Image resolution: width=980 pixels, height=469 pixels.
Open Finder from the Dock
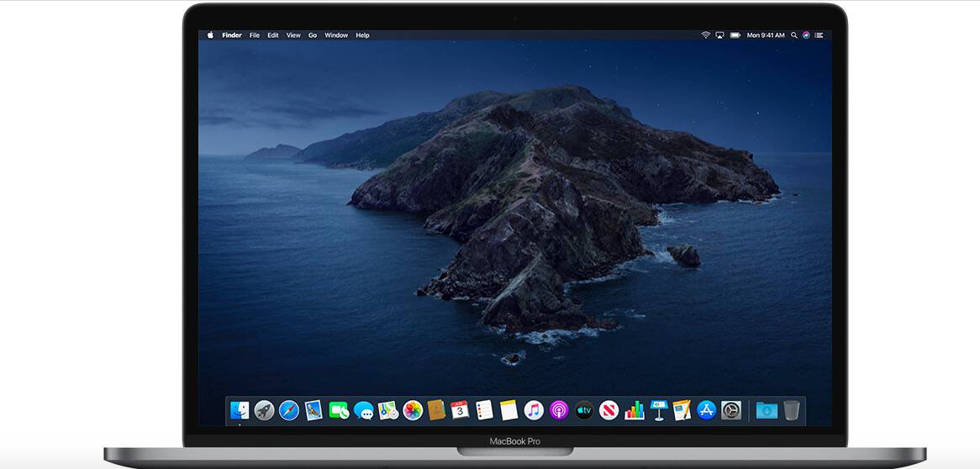click(x=240, y=410)
